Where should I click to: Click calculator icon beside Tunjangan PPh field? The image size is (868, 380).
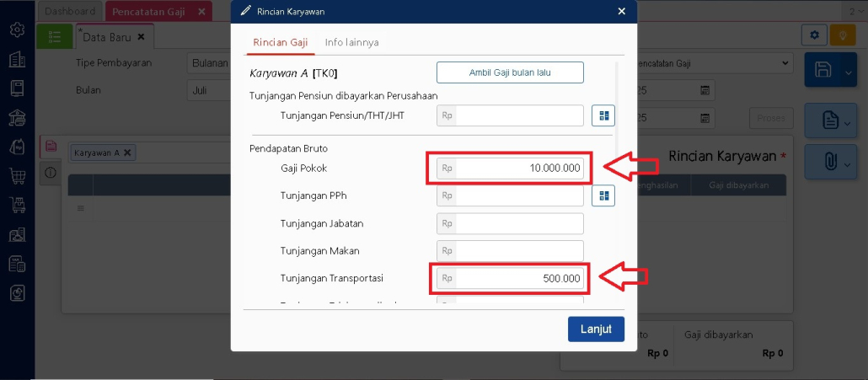coord(603,196)
